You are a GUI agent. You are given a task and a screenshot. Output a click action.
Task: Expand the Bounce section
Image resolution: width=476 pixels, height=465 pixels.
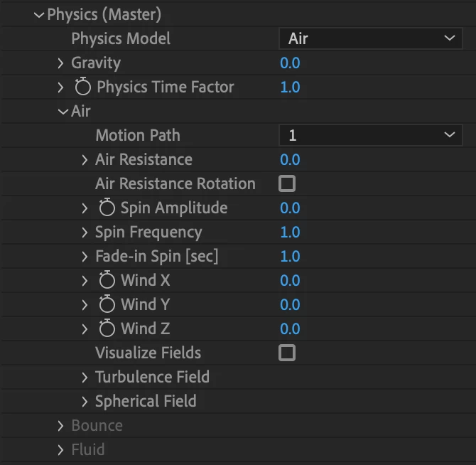pyautogui.click(x=60, y=426)
